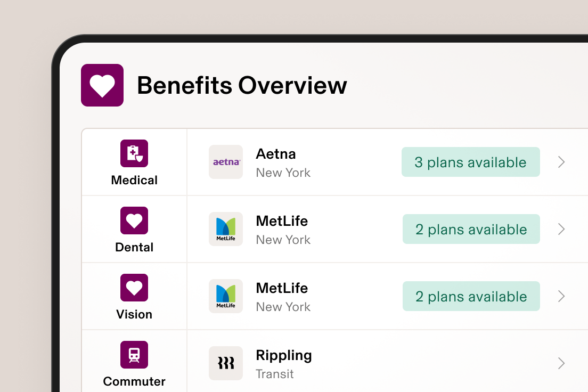Select 2 plans available under Vision
This screenshot has height=392, width=588.
tap(471, 296)
